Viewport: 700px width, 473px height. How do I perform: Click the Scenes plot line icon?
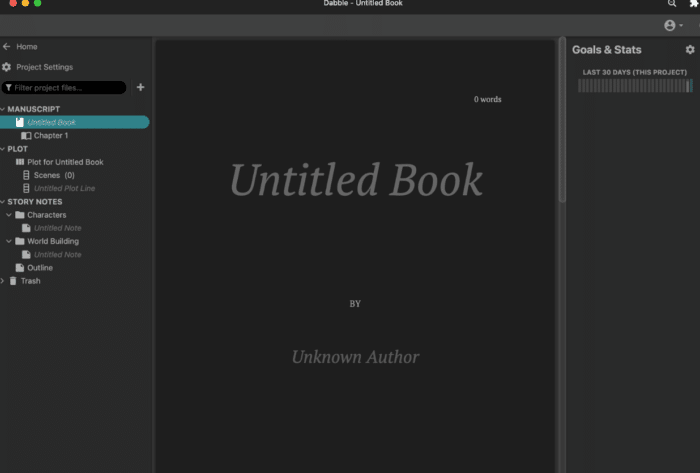(26, 175)
